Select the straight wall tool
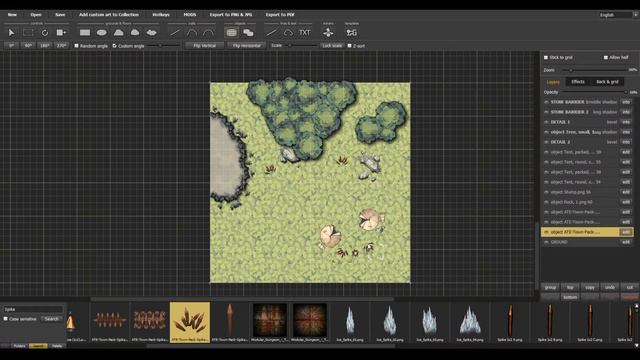Screen dimensions: 640x360 click(176, 33)
